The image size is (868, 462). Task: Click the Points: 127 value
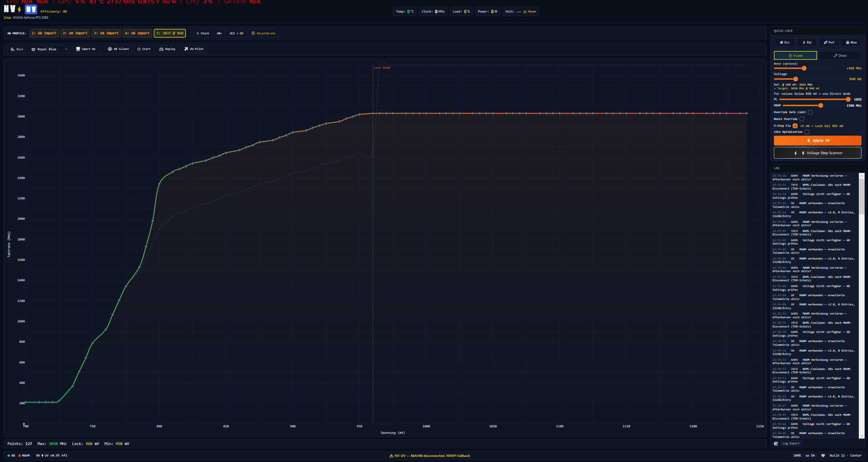(20, 444)
